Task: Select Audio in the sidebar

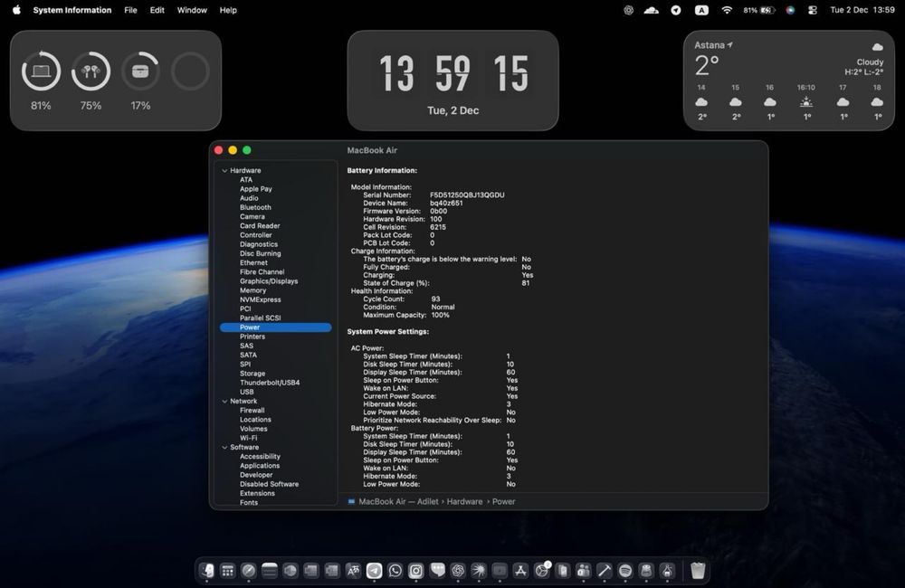Action: (249, 198)
